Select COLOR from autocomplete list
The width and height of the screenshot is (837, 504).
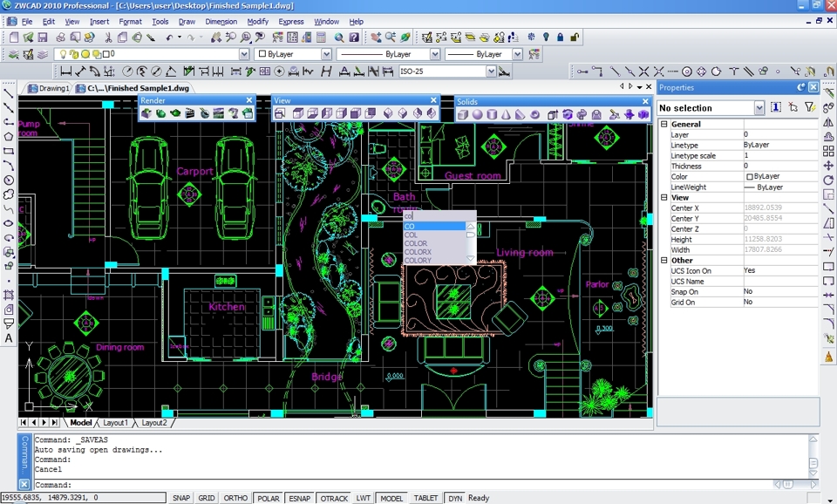click(417, 243)
